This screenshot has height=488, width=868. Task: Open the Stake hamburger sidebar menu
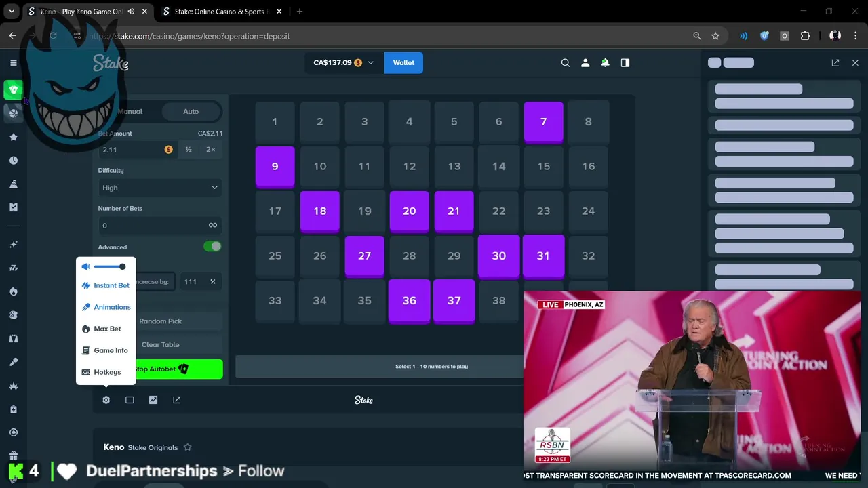coord(13,62)
